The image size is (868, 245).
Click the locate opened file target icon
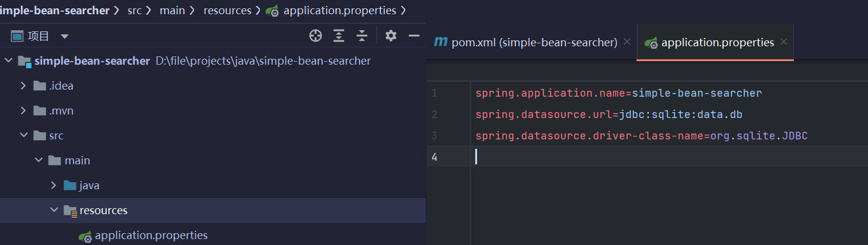coord(316,36)
